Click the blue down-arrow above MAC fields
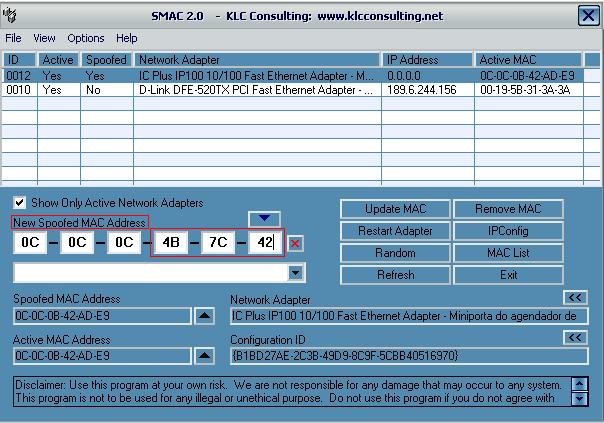This screenshot has height=423, width=604. click(264, 218)
